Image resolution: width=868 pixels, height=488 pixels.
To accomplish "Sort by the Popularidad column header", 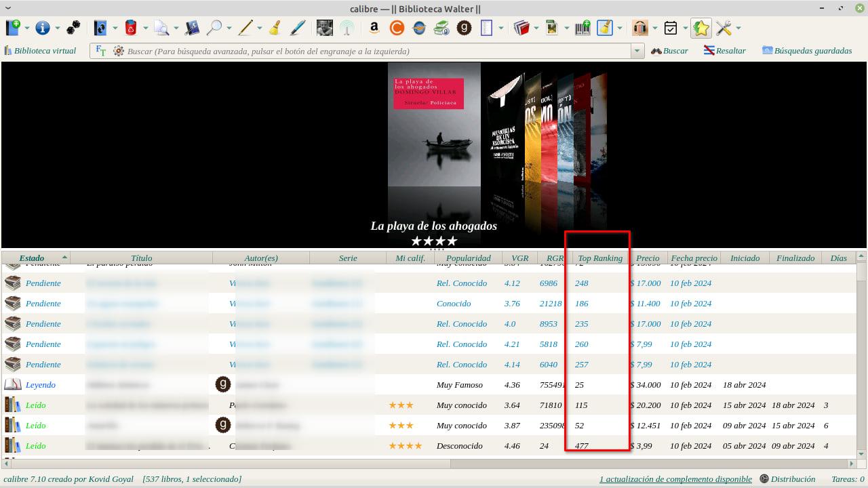I will pos(469,258).
